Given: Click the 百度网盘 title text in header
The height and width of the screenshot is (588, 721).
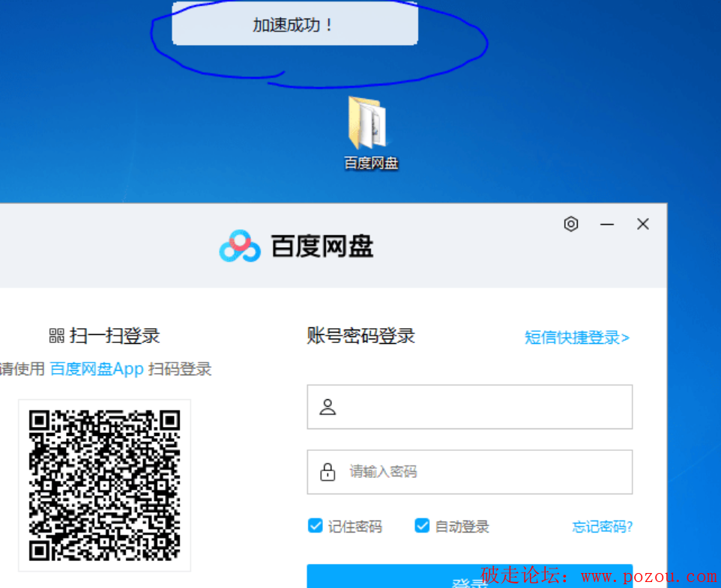Looking at the screenshot, I should coord(322,246).
